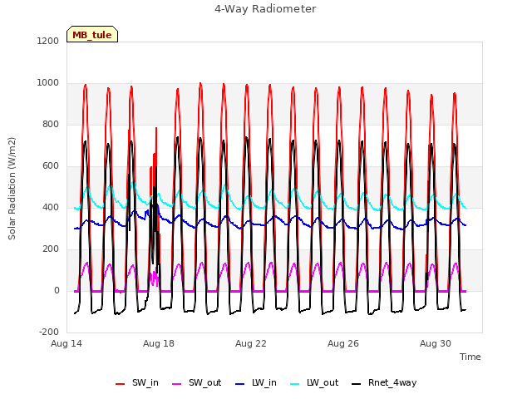
Task: Click the 1200 y-axis label
Action: (x=48, y=41)
